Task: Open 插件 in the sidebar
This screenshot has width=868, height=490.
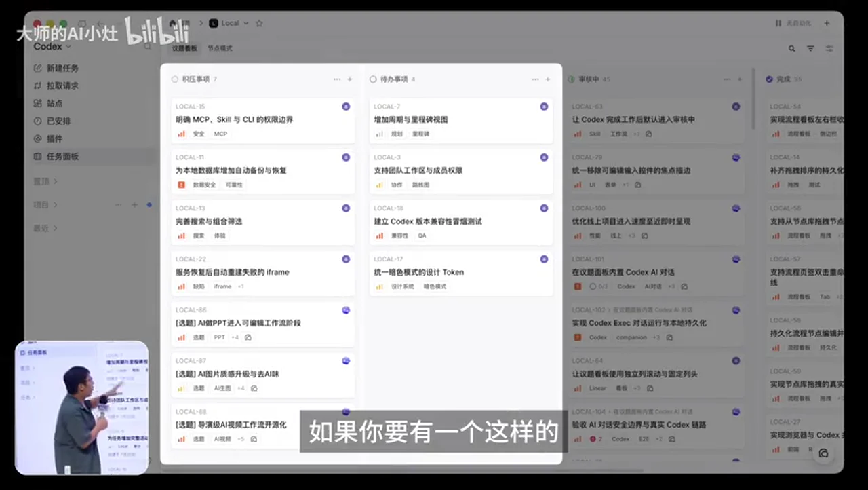Action: [49, 138]
